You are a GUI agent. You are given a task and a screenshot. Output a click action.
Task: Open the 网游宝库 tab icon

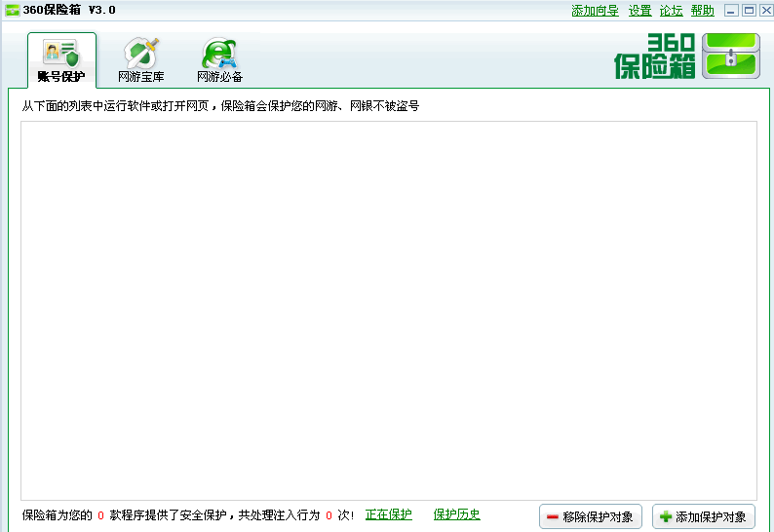(140, 53)
